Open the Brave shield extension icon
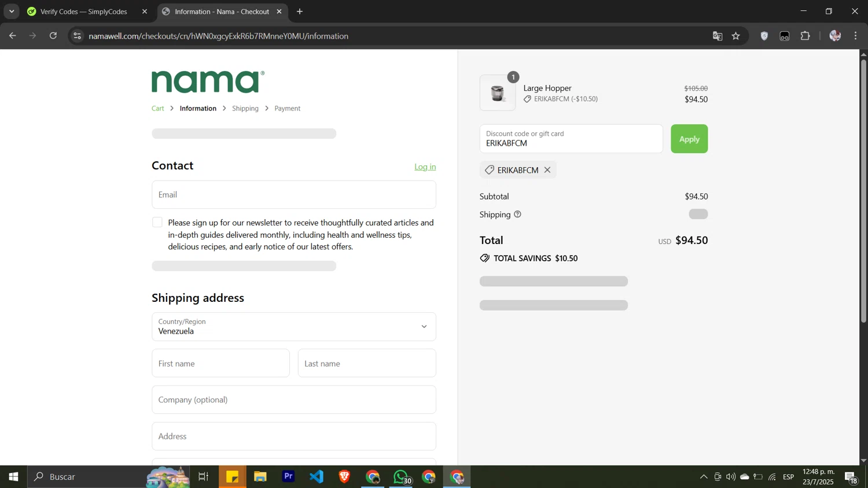The width and height of the screenshot is (868, 488). tap(764, 36)
